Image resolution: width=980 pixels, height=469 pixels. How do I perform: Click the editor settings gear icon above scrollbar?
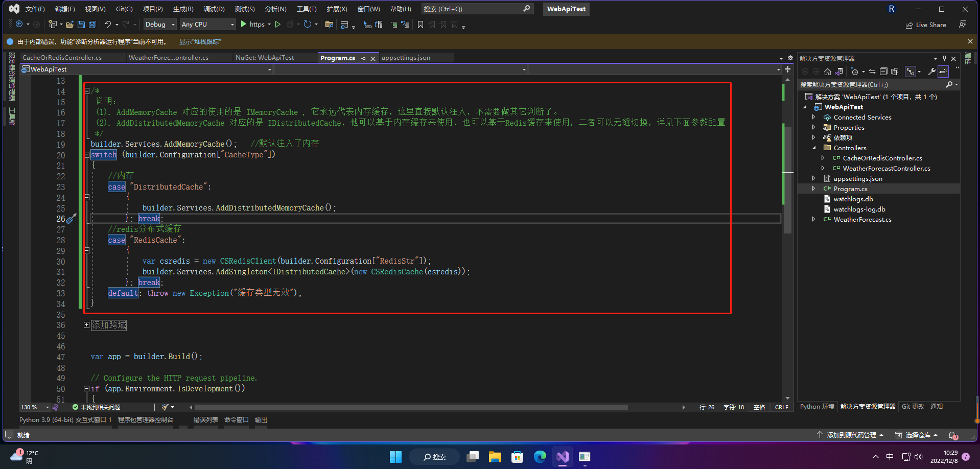(x=790, y=58)
